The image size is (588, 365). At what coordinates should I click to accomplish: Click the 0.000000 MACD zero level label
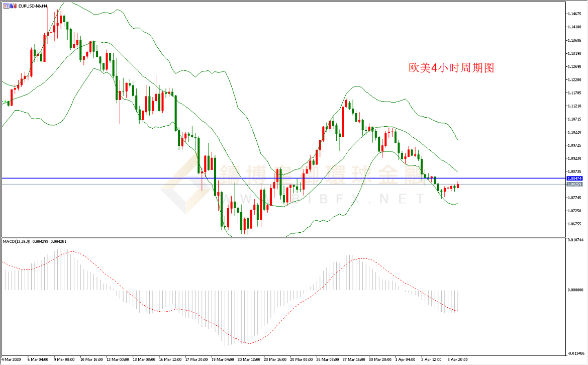(x=575, y=290)
